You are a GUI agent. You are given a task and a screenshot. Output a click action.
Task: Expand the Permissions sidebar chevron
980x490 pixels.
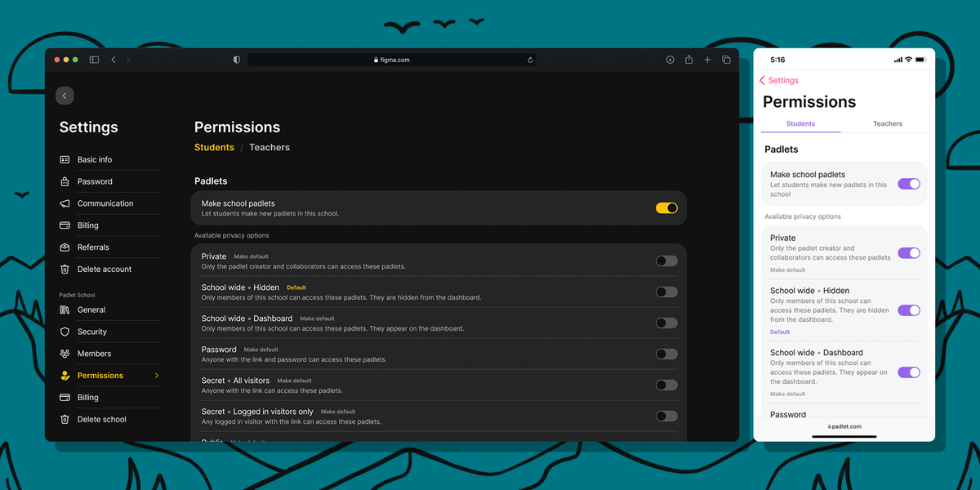[x=157, y=376]
